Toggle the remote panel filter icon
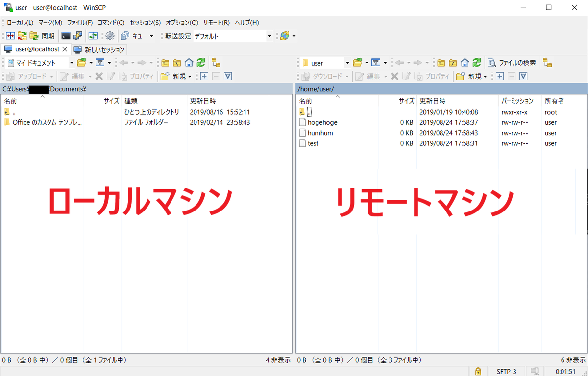588x376 pixels. [x=376, y=63]
